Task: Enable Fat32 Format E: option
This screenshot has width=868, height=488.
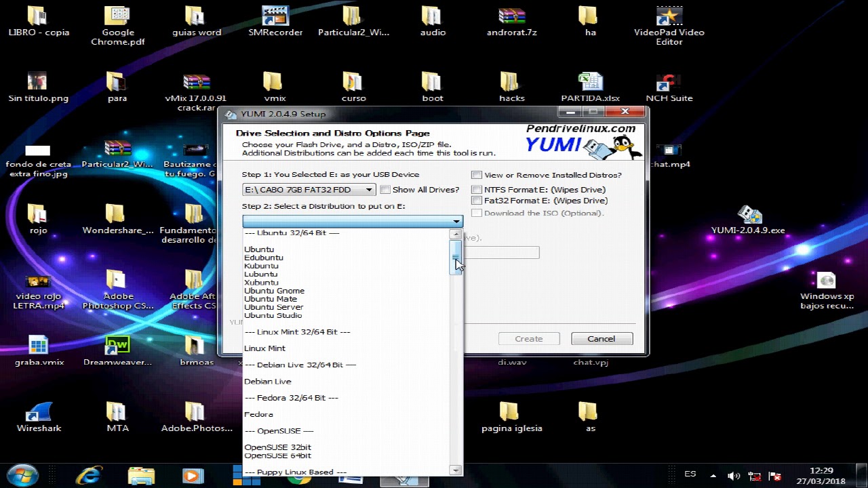Action: point(476,201)
